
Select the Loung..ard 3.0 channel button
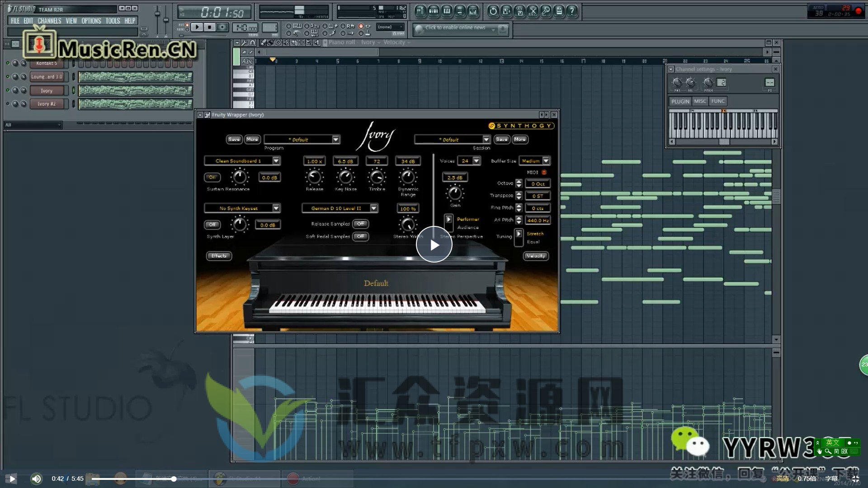[47, 77]
